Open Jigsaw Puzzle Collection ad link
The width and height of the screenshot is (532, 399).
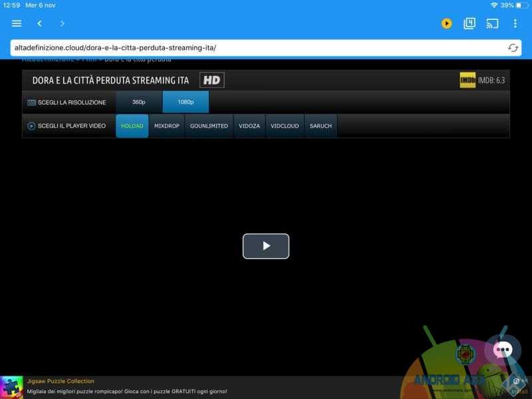pyautogui.click(x=61, y=381)
